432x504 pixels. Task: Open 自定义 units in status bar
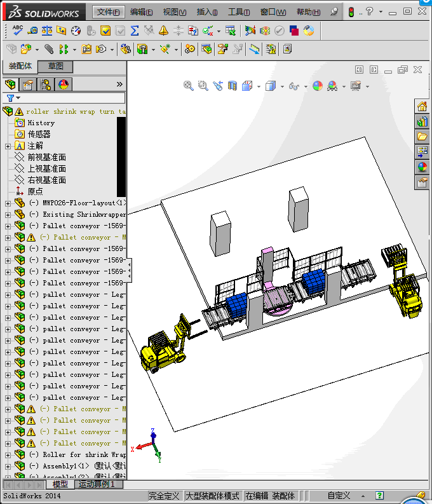339,496
